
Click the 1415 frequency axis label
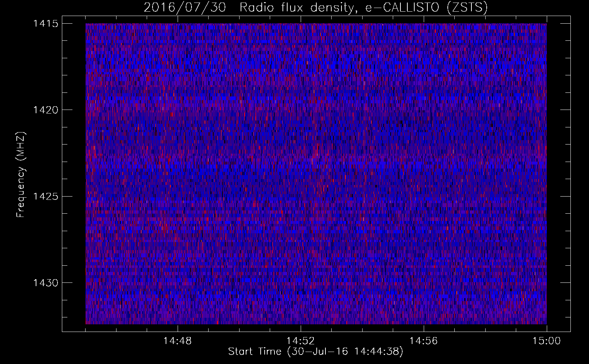[x=46, y=24]
